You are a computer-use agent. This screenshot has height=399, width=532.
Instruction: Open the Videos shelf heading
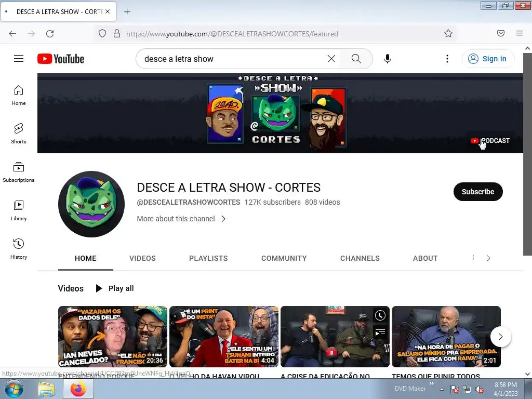point(71,288)
